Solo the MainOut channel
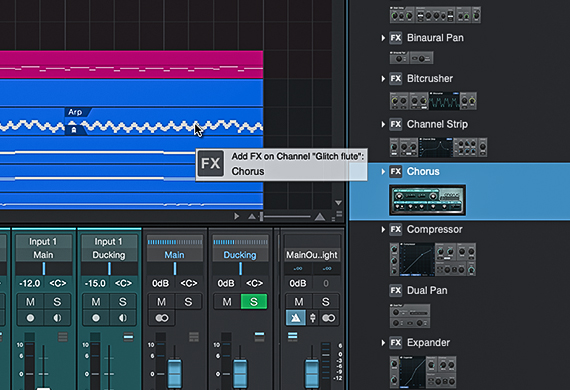The width and height of the screenshot is (570, 390). point(325,302)
